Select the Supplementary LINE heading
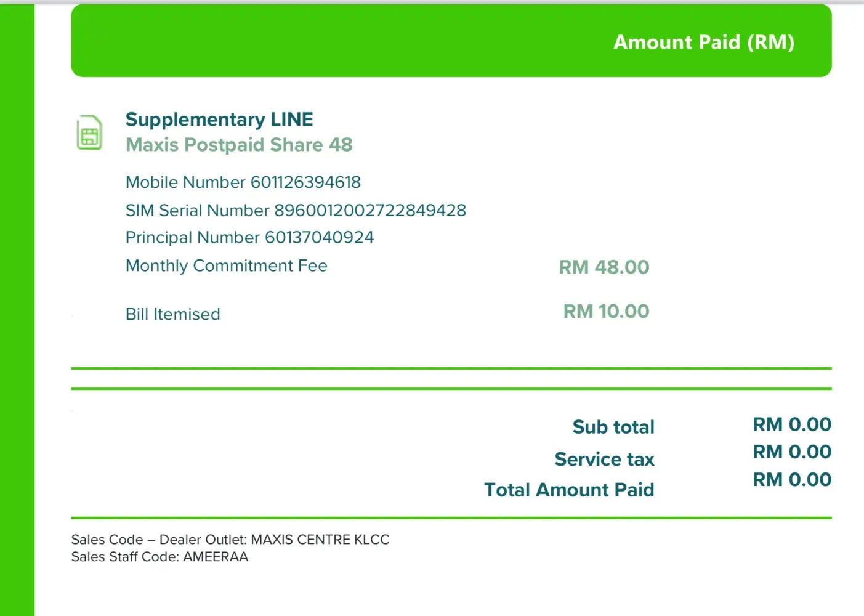This screenshot has width=864, height=616. pyautogui.click(x=219, y=119)
